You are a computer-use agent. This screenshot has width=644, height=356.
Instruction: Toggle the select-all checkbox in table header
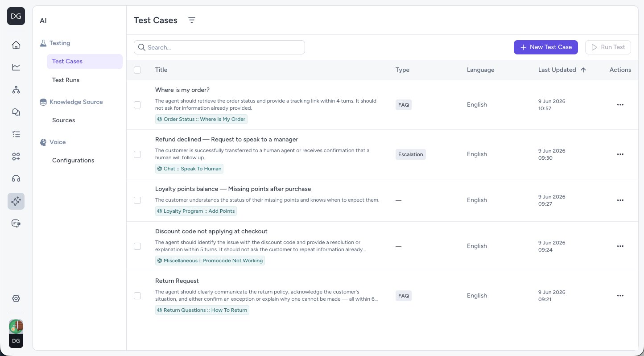click(137, 70)
